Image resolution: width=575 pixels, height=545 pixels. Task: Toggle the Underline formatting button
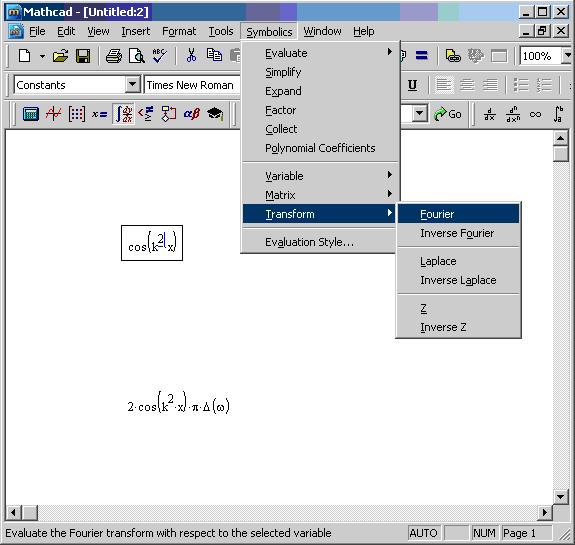click(x=413, y=85)
